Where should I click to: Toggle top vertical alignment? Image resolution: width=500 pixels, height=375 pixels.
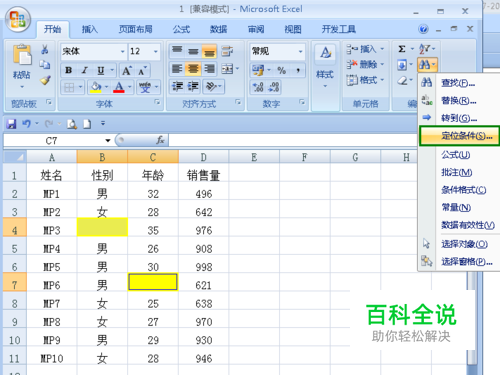pos(177,51)
